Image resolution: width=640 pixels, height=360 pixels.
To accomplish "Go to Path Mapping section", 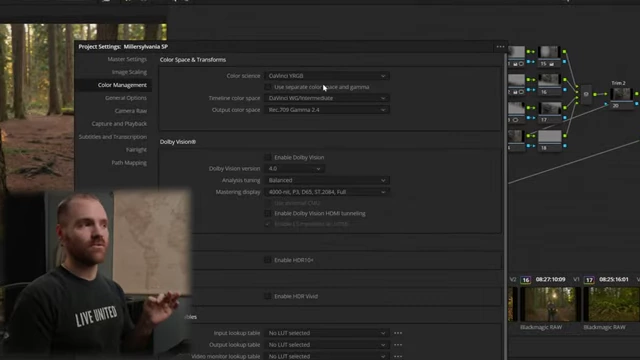I will pos(129,163).
